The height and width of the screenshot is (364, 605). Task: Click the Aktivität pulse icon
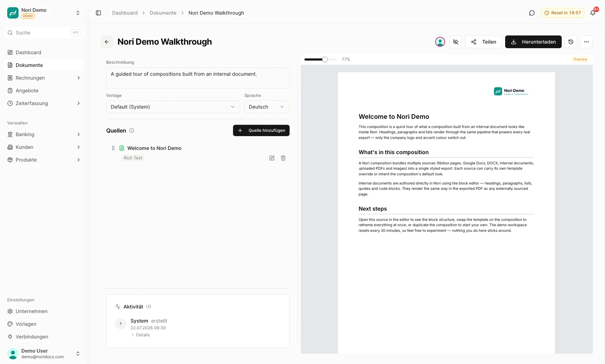point(118,307)
